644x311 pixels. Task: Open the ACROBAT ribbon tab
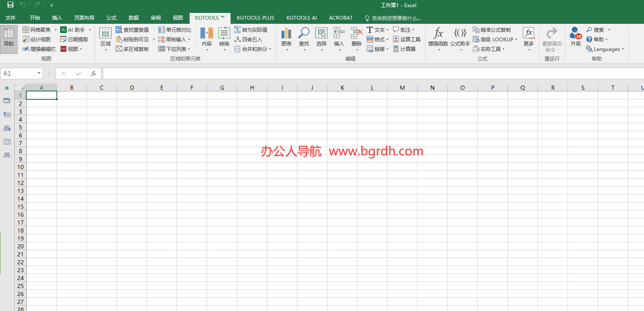(340, 18)
